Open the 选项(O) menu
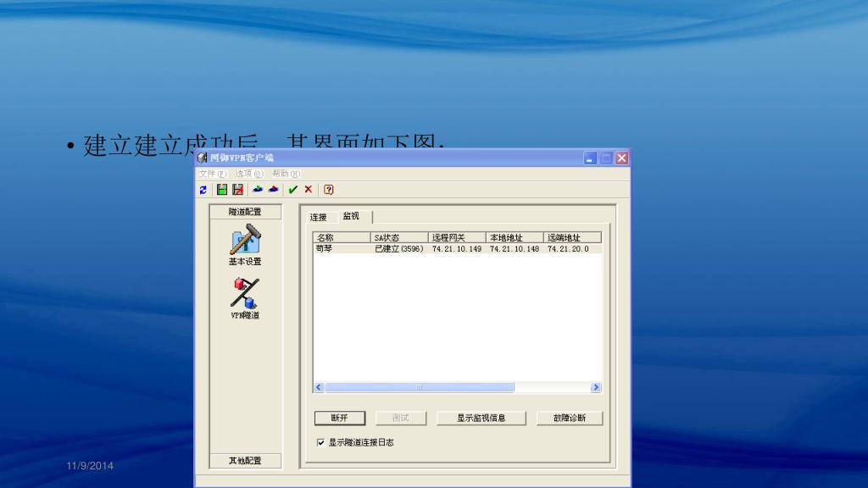Viewport: 868px width, 488px height. point(249,174)
